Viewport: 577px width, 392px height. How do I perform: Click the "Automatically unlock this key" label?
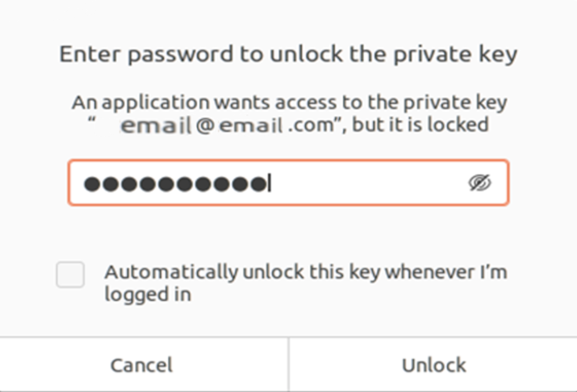[305, 272]
